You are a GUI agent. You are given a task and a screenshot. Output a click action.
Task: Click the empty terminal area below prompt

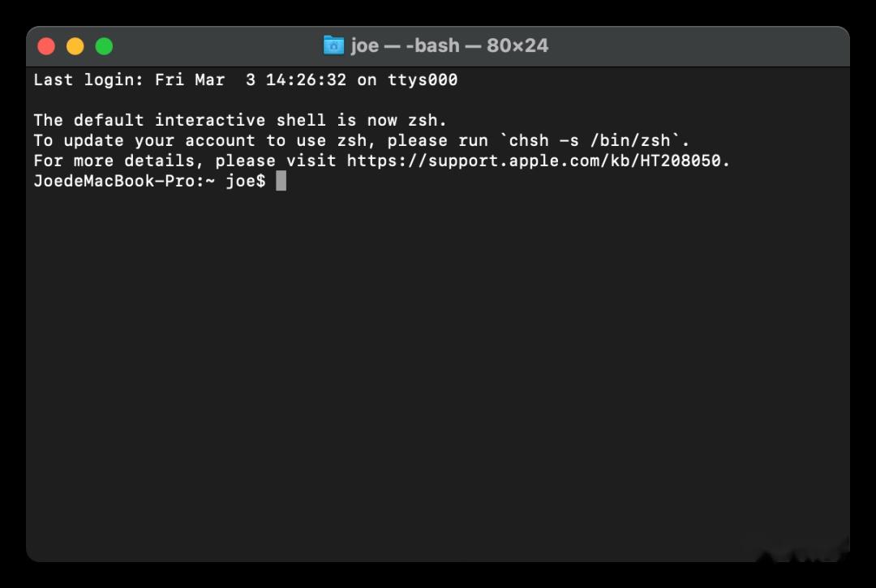[438, 365]
